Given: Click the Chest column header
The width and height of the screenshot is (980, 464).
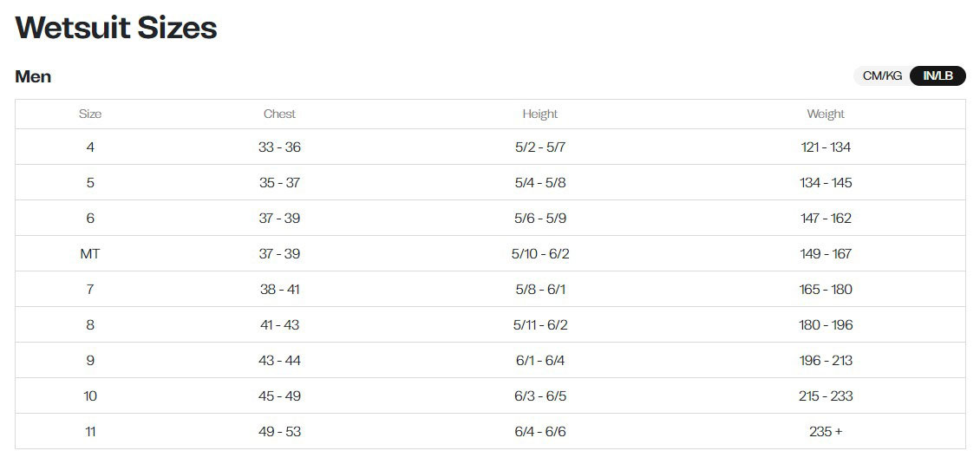Looking at the screenshot, I should [279, 114].
